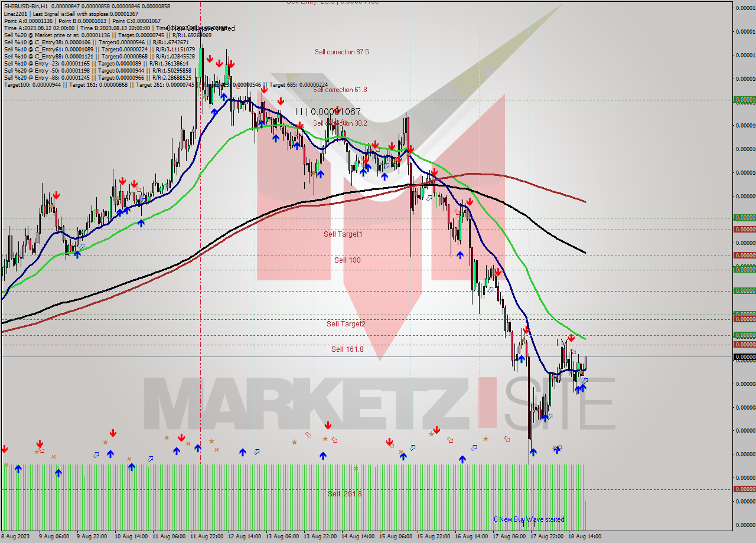Select the 'Sell %10 @ C_Entry61' row
Viewport: 756px width, 543px height.
[99, 50]
